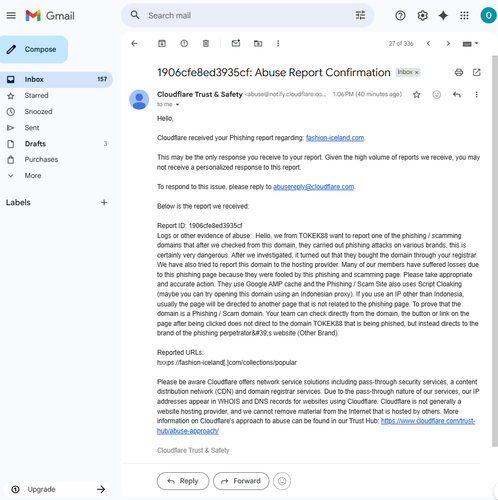
Task: Click the email vertical scrollbar
Action: (x=495, y=250)
